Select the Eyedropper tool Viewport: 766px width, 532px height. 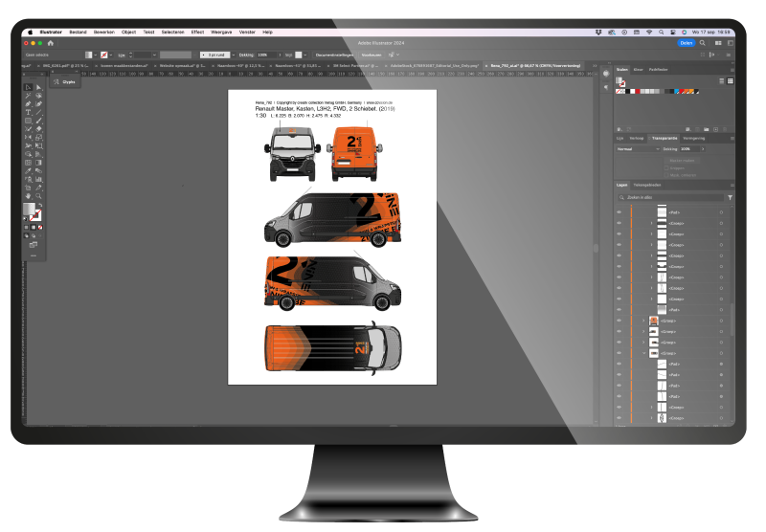click(x=28, y=171)
